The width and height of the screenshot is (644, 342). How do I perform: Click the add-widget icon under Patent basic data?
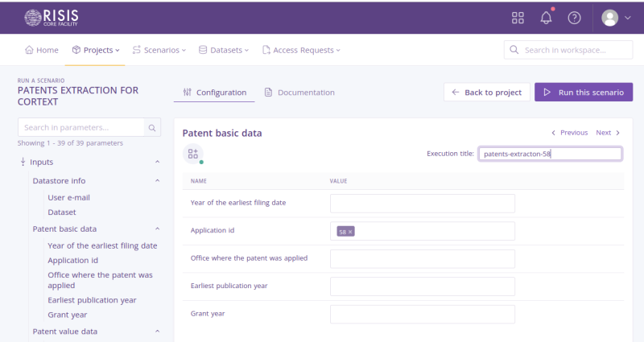coord(192,154)
